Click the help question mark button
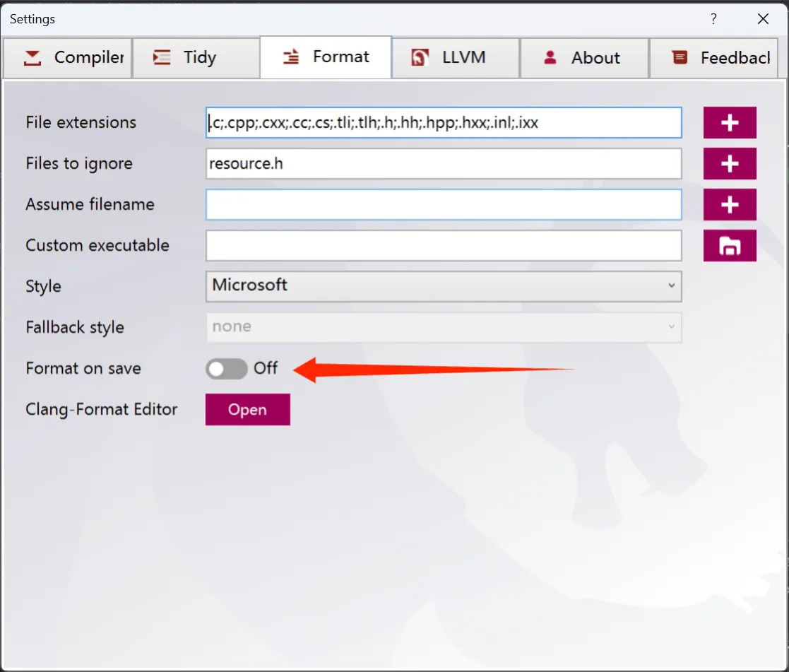This screenshot has width=789, height=672. coord(713,19)
